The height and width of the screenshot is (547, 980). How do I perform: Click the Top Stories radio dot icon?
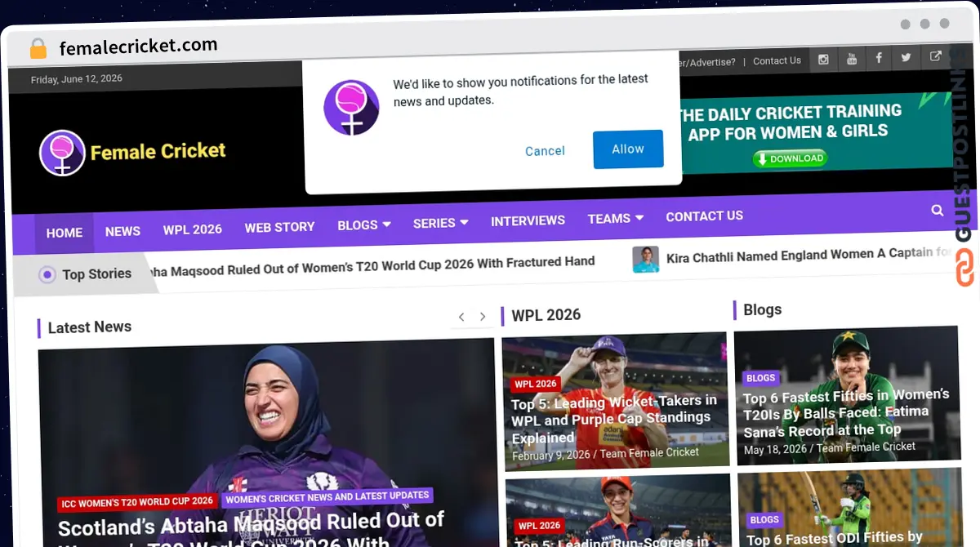click(47, 275)
